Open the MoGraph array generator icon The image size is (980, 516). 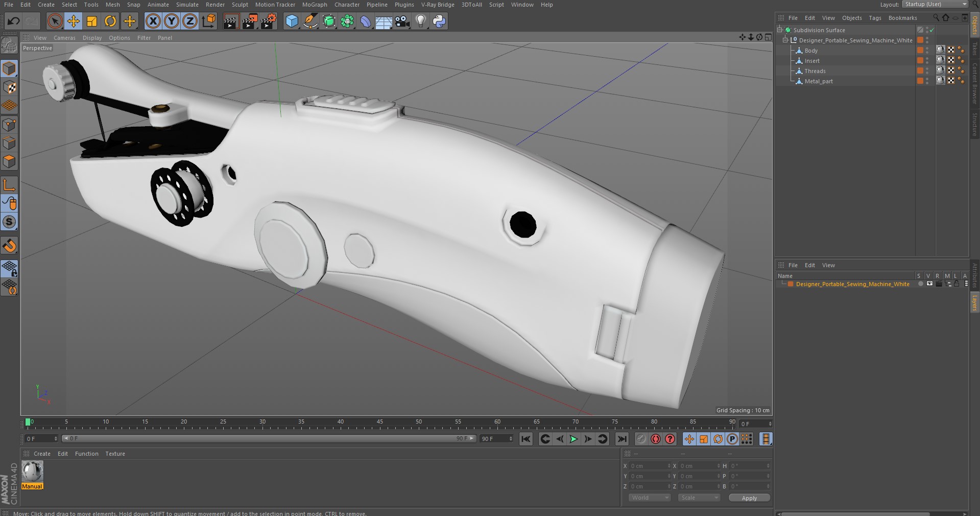click(x=347, y=21)
